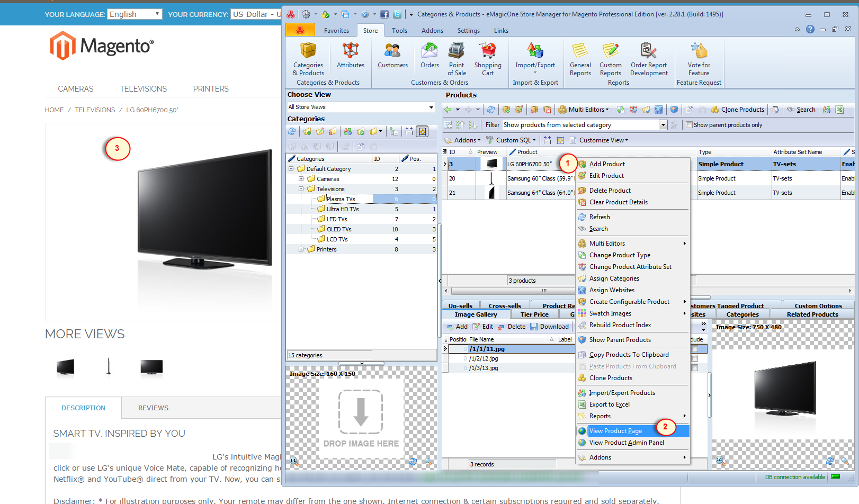Choose View Product Page menu entry
The image size is (859, 504).
(632, 431)
